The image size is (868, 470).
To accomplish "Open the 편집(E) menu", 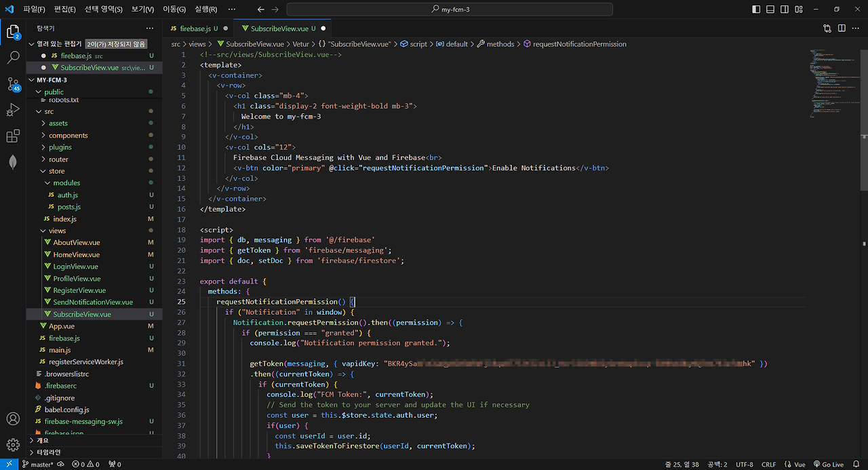I will pos(65,9).
